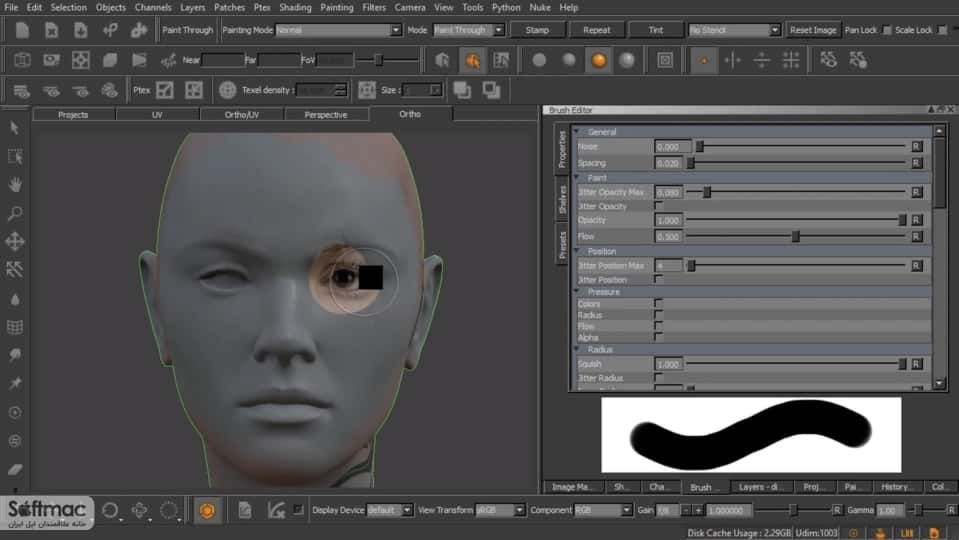Open the Painting Mode dropdown

click(x=338, y=30)
